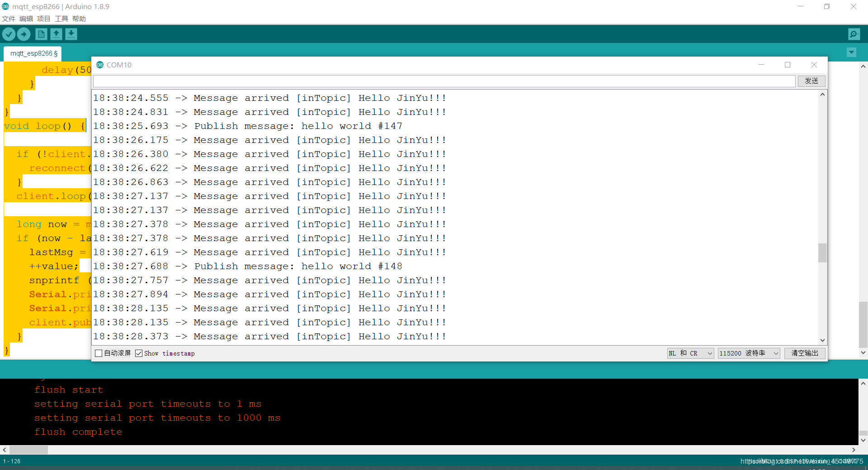Enable the 自动滚屏 autoscroll checkbox
This screenshot has height=470, width=868.
tap(99, 353)
